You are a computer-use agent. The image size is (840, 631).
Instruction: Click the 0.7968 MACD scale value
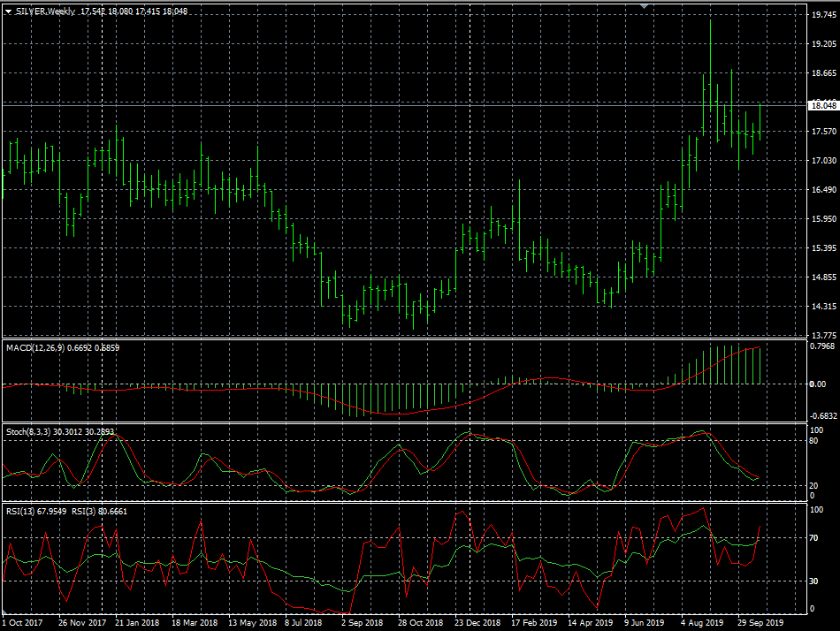[823, 346]
